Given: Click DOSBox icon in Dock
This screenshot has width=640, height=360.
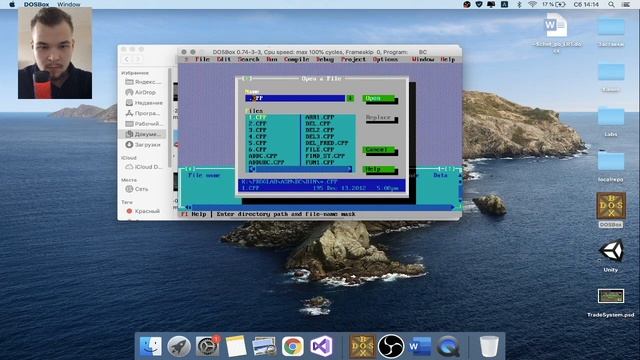Looking at the screenshot, I should point(362,347).
